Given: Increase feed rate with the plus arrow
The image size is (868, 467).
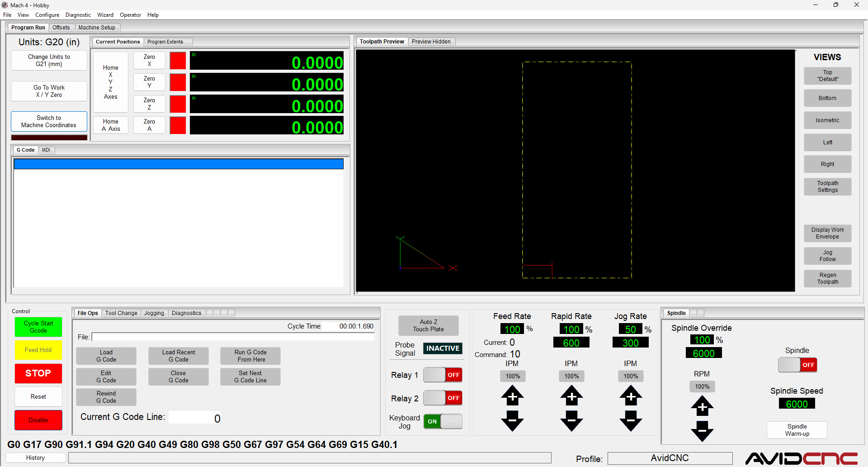Looking at the screenshot, I should (x=512, y=396).
